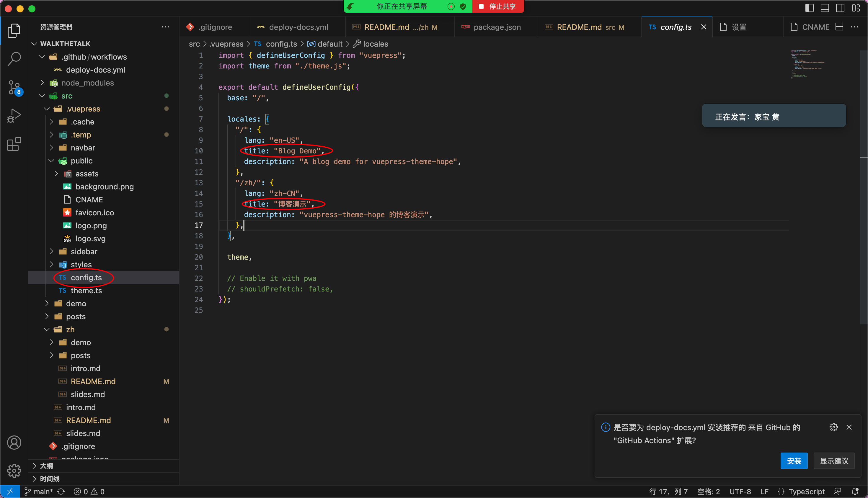This screenshot has height=498, width=868.
Task: Click LF end-of-line in status bar
Action: tap(764, 492)
